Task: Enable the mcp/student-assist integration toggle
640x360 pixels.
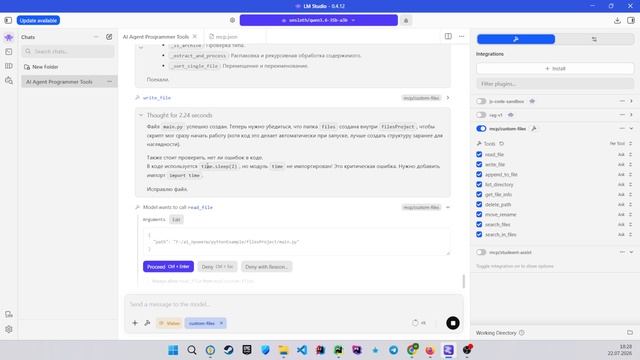Action: pyautogui.click(x=481, y=252)
